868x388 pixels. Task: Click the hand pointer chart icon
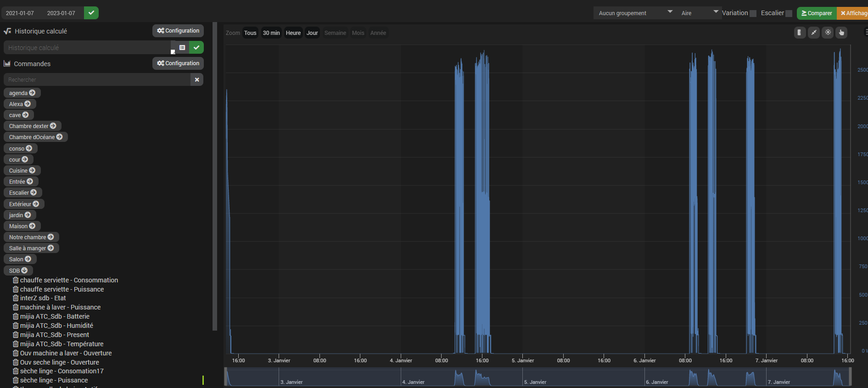841,33
